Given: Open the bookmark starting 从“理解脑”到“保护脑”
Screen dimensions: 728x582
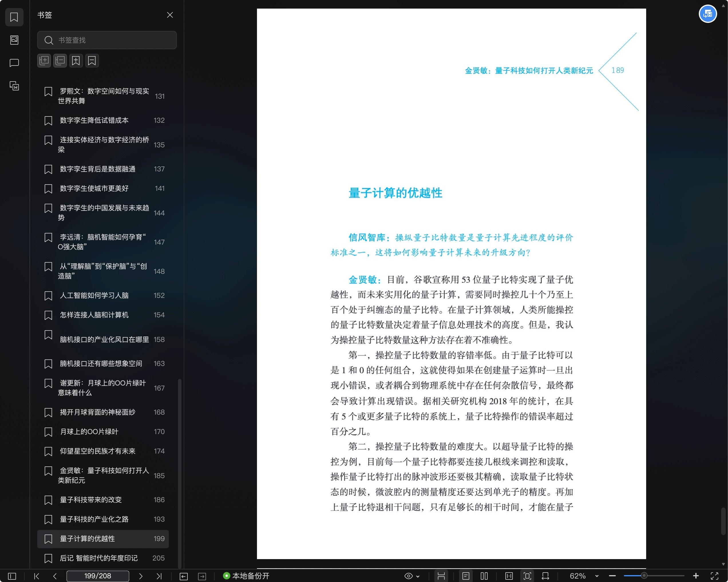Looking at the screenshot, I should (103, 271).
